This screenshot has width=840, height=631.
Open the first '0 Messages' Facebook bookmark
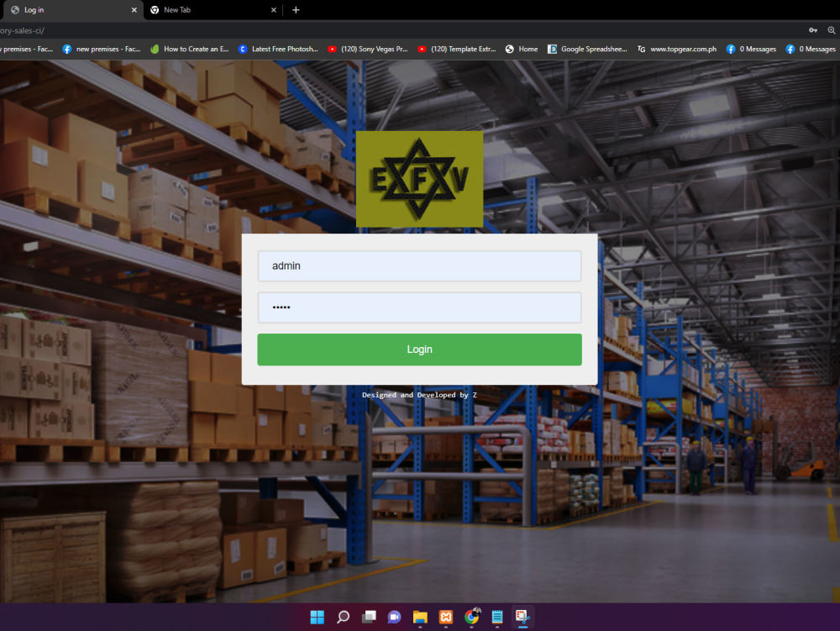751,49
